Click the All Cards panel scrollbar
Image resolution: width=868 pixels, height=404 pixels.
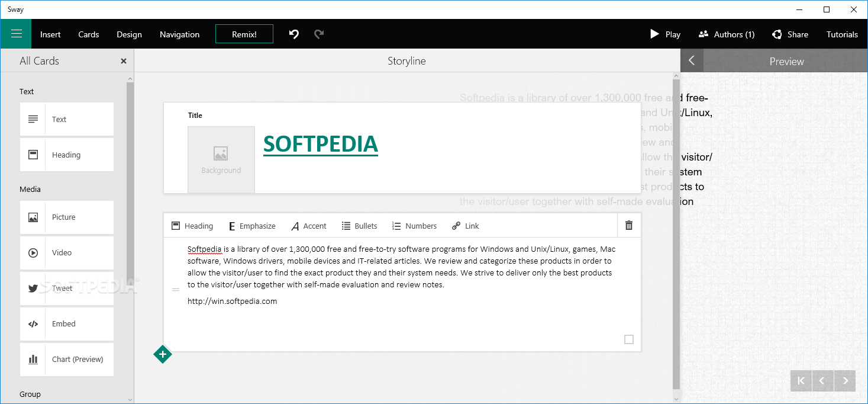[x=130, y=184]
